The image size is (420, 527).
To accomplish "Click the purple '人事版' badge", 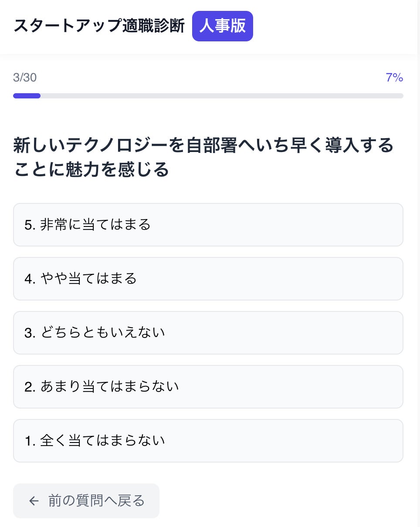I will (x=222, y=26).
